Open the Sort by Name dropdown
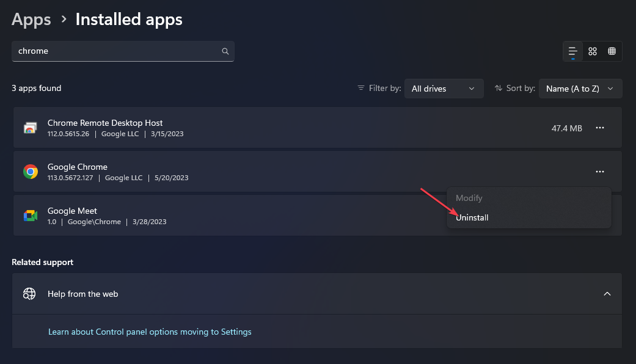636x364 pixels. click(x=580, y=89)
